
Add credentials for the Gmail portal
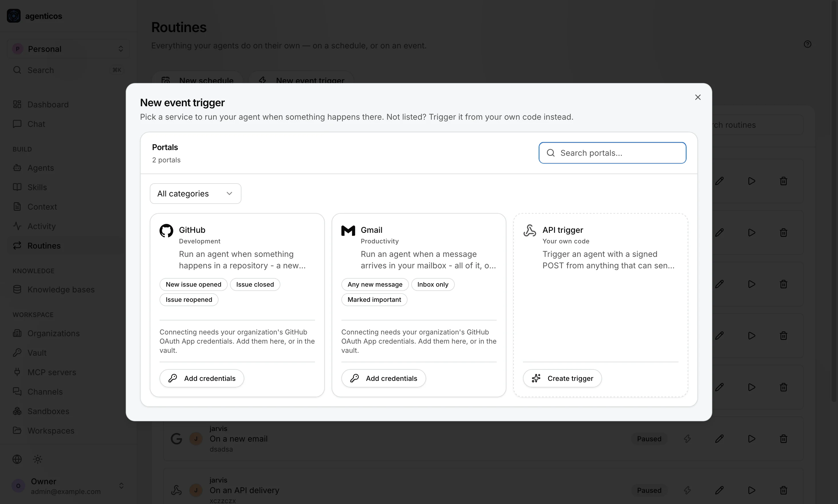click(383, 378)
